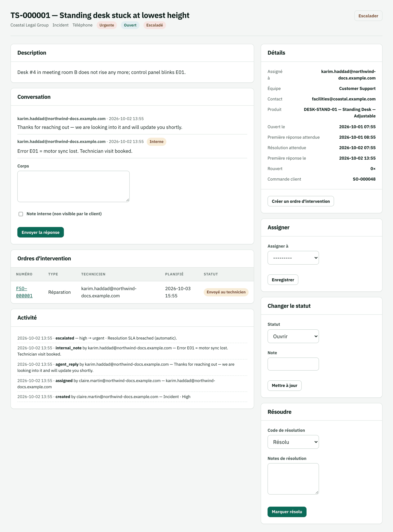Click the Interne tag on internal note

156,142
